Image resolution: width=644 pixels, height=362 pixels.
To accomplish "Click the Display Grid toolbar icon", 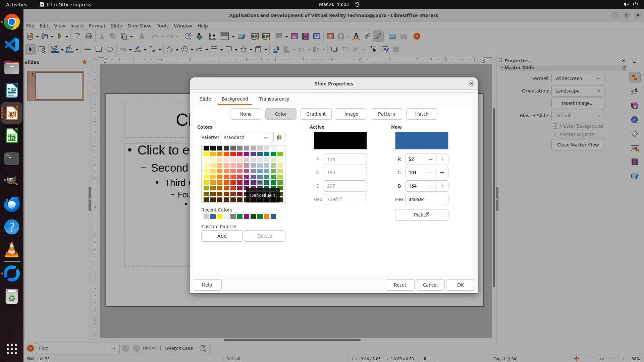I will (212, 37).
